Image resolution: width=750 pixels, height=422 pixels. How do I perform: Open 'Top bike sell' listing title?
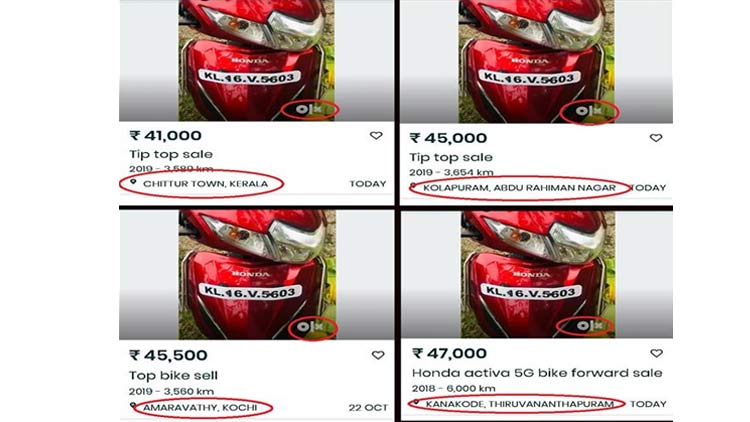pos(173,376)
